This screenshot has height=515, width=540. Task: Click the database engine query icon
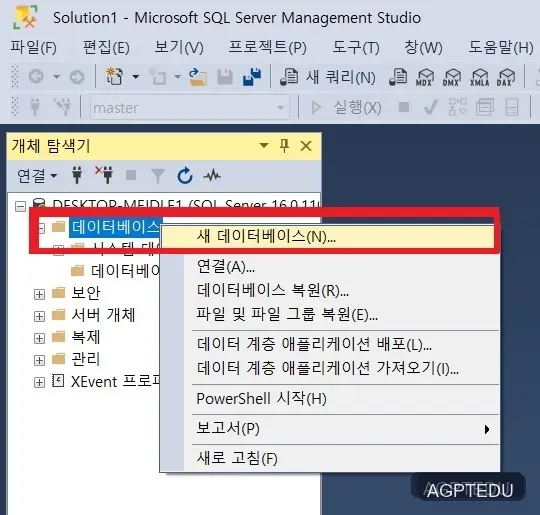[398, 76]
